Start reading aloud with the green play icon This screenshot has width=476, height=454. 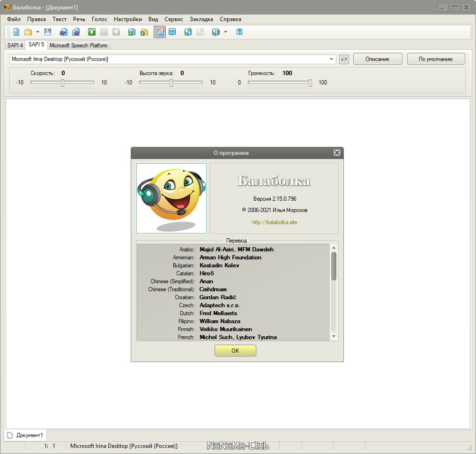pos(92,32)
